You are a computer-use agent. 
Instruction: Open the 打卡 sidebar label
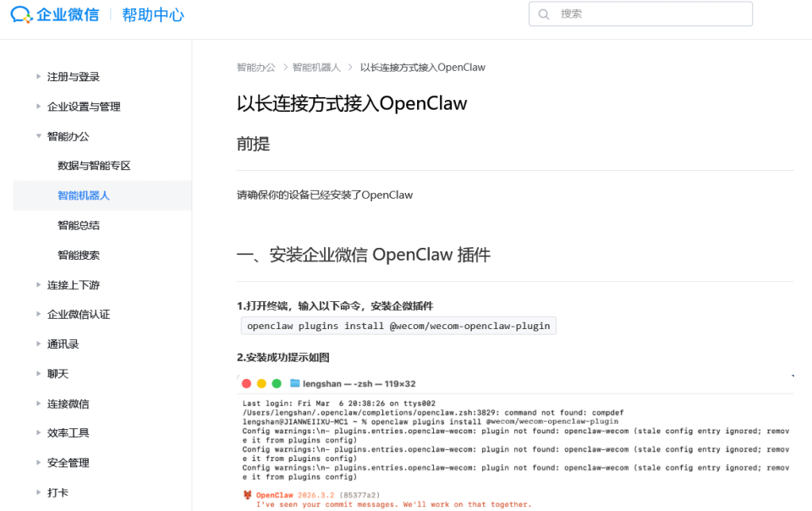(x=58, y=492)
